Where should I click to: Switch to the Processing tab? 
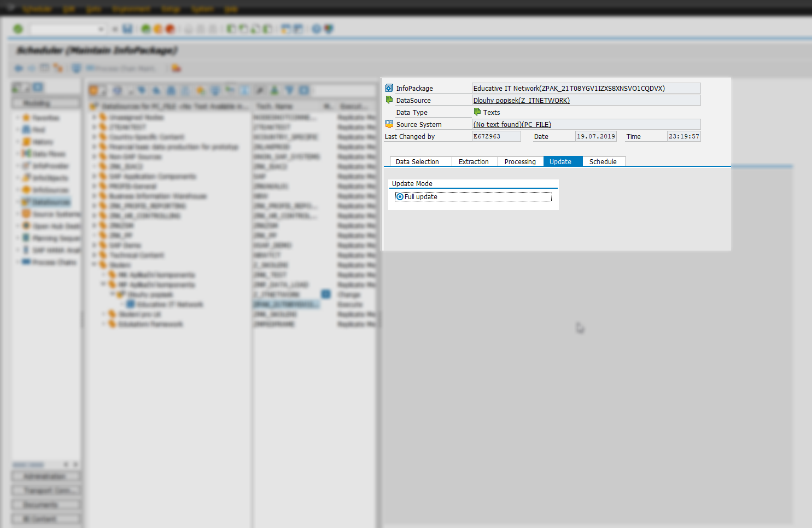519,161
